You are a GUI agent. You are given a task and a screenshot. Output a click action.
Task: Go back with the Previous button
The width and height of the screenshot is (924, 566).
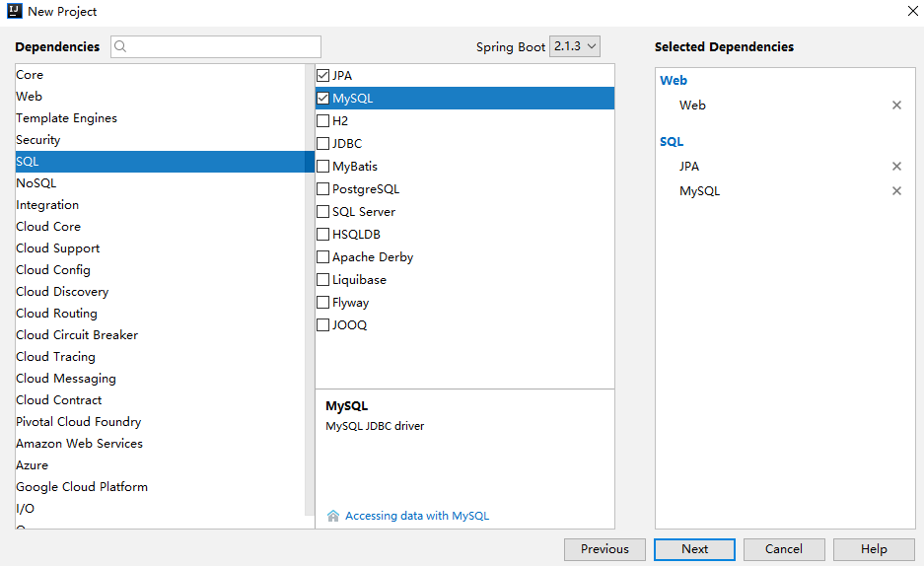click(604, 549)
